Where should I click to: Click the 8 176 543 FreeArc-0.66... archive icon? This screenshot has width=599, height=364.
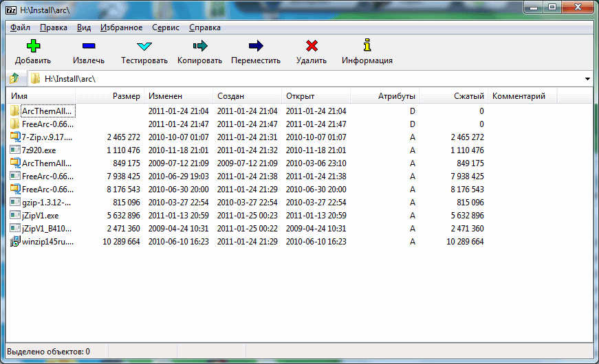(x=15, y=189)
